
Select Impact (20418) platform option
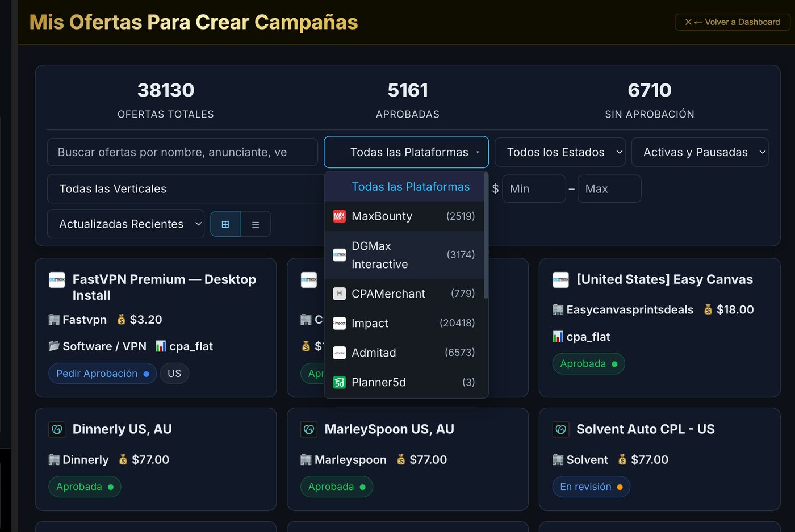coord(404,323)
